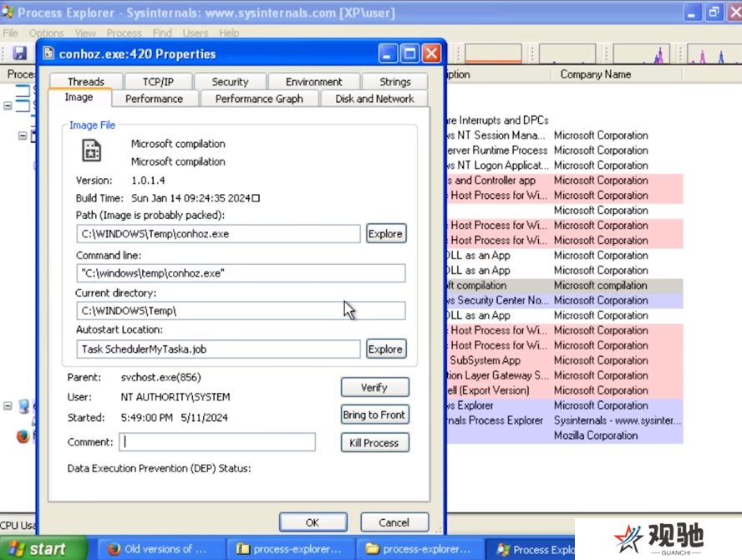Viewport: 742px width, 560px height.
Task: Switch to the Security tab
Action: 230,81
